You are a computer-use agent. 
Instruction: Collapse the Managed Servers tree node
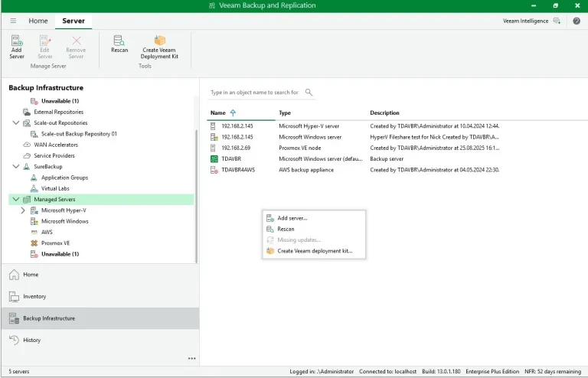(16, 199)
